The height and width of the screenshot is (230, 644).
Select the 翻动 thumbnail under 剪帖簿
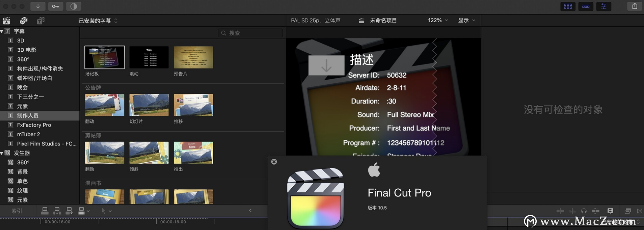pos(105,153)
